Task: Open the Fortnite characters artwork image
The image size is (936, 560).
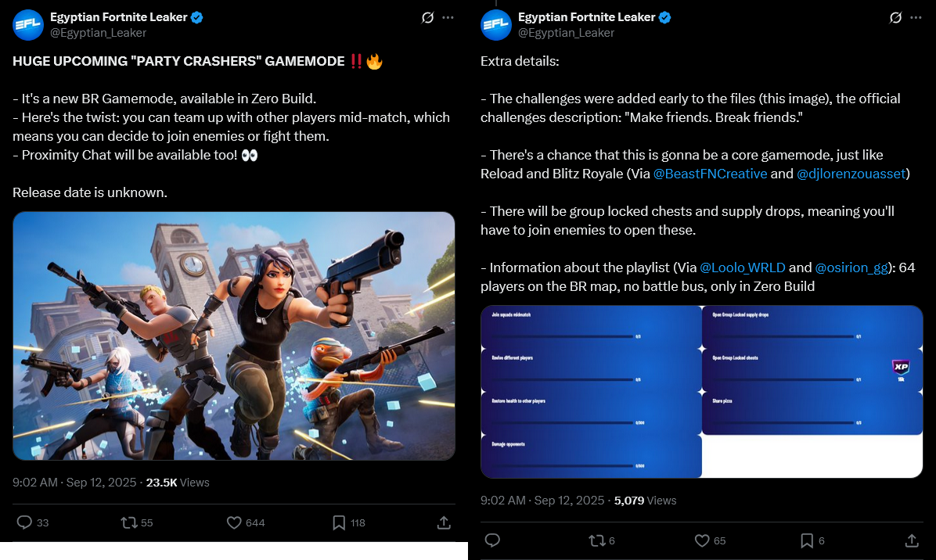Action: (x=234, y=336)
